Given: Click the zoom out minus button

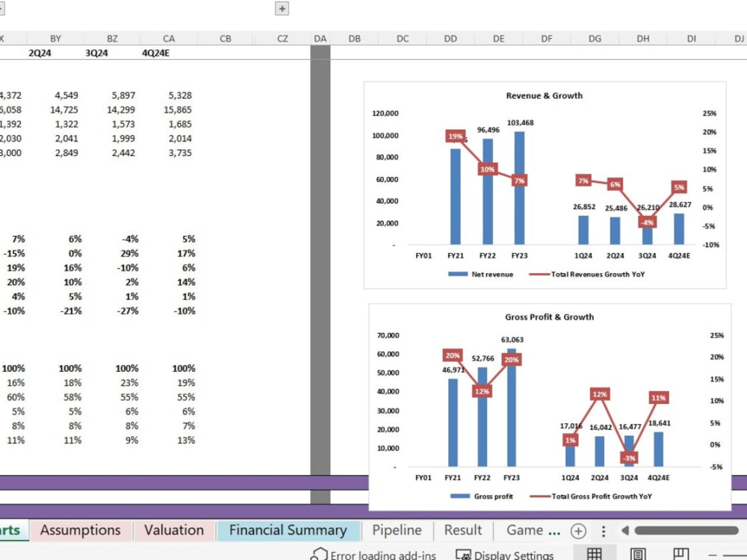Looking at the screenshot, I should point(713,555).
